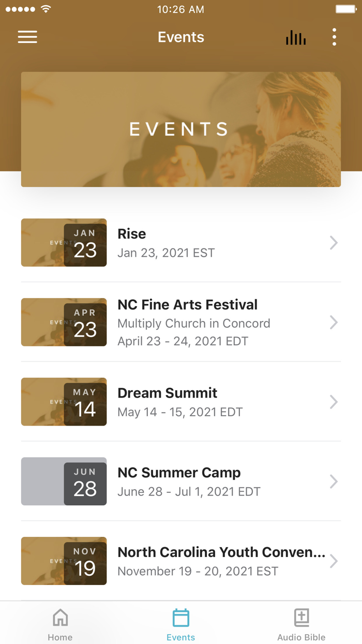Open the NC Fine Arts Festival chevron
Screen dimensions: 362x644
[334, 322]
